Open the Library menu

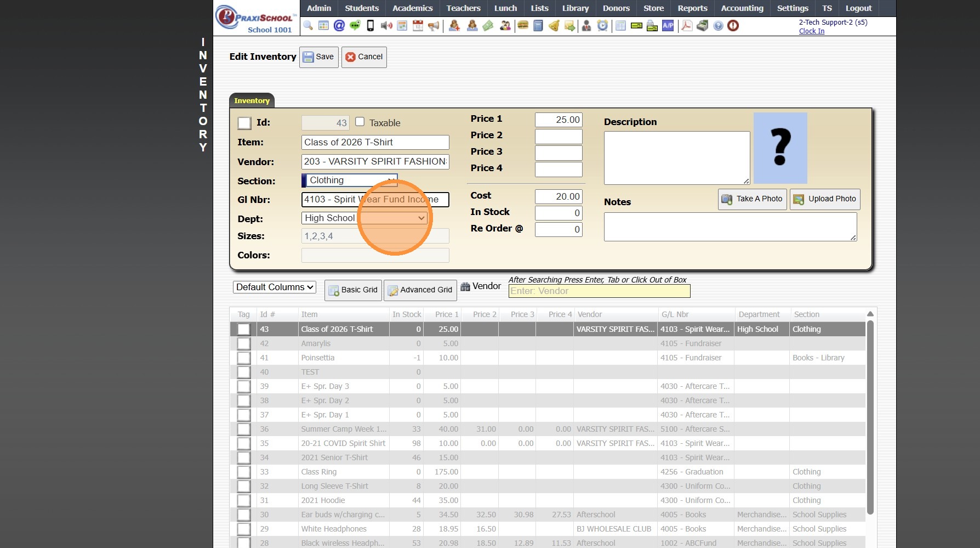(x=575, y=8)
